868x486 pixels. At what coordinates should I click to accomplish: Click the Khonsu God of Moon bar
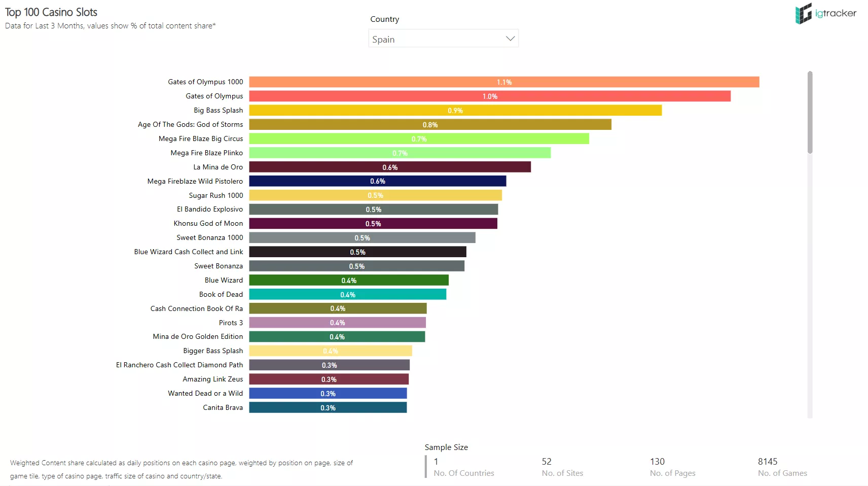[x=373, y=224]
